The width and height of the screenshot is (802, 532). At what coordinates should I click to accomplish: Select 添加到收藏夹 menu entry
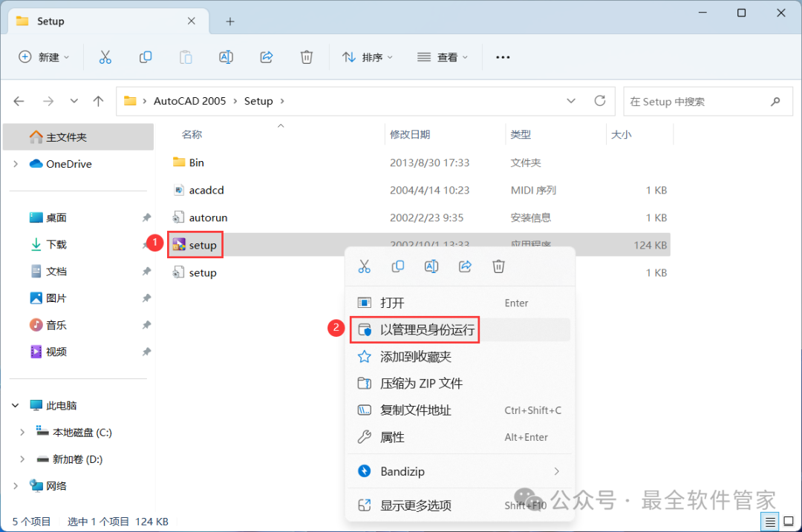pyautogui.click(x=459, y=357)
